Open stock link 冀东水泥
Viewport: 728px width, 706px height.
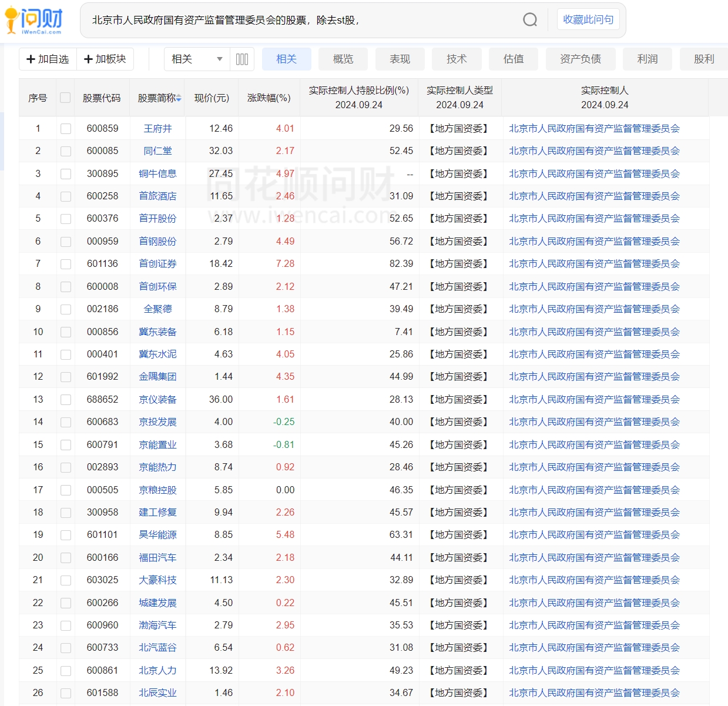pos(158,354)
